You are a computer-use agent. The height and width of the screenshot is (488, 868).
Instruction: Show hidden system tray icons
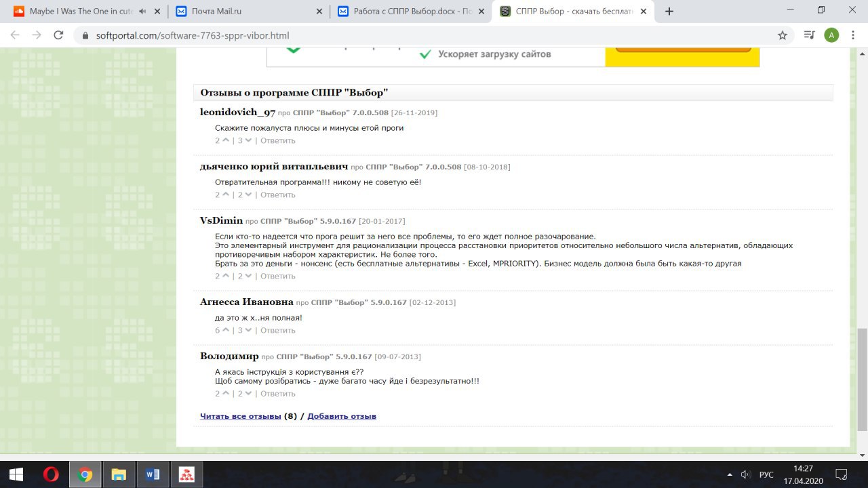pyautogui.click(x=730, y=474)
